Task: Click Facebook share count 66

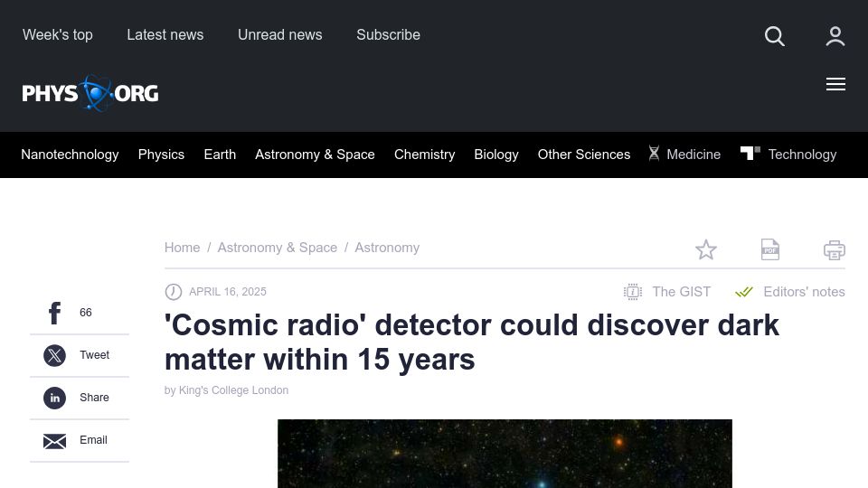Action: [x=86, y=313]
